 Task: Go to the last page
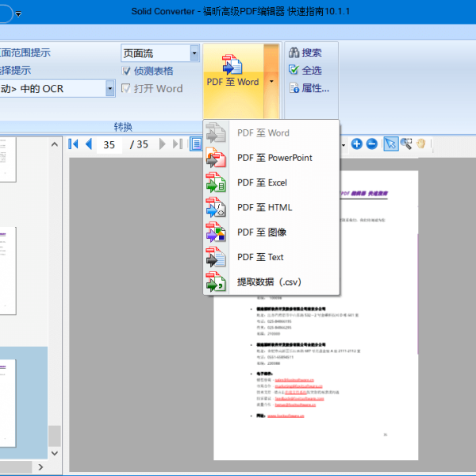[178, 144]
